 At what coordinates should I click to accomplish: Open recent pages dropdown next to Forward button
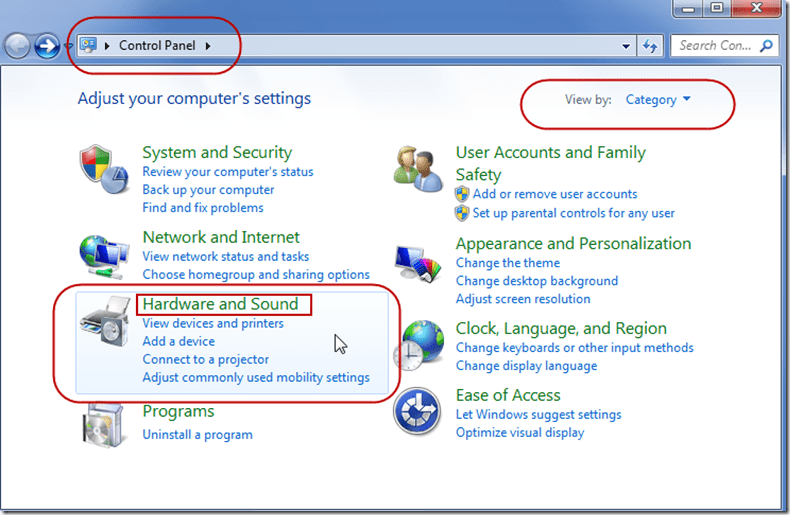click(68, 46)
